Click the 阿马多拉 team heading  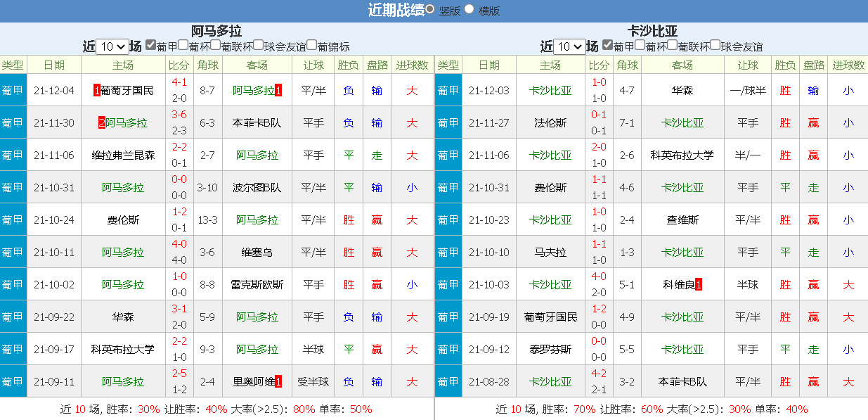coord(216,31)
